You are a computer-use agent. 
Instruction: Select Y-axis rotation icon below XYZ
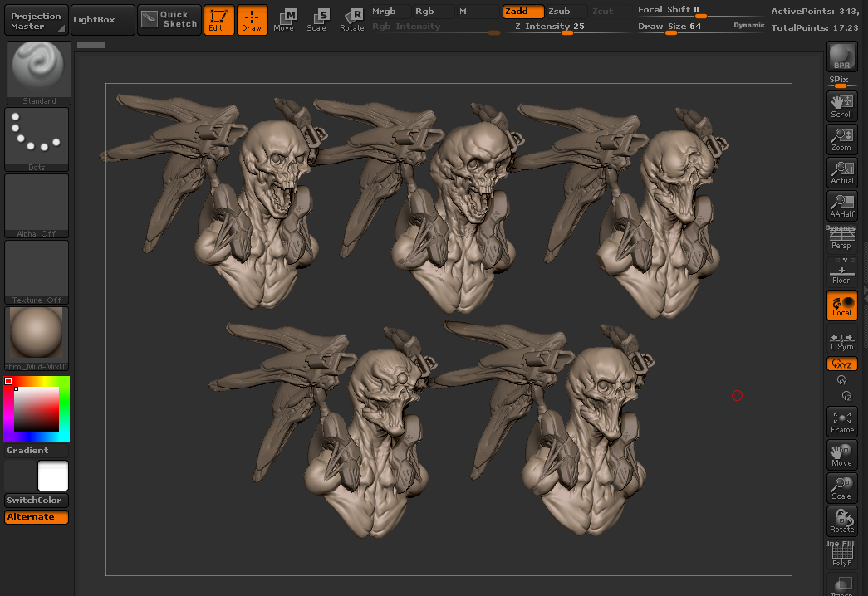pos(842,380)
